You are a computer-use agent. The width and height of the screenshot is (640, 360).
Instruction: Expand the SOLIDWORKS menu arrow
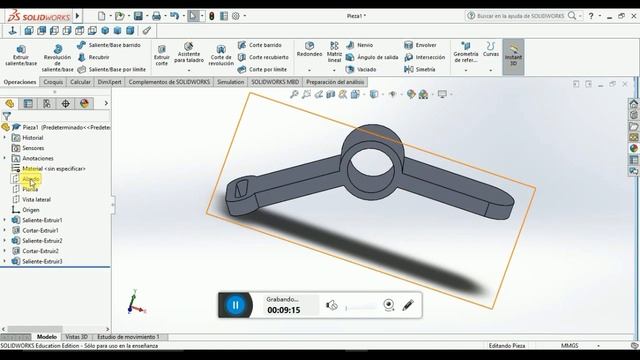pos(77,16)
